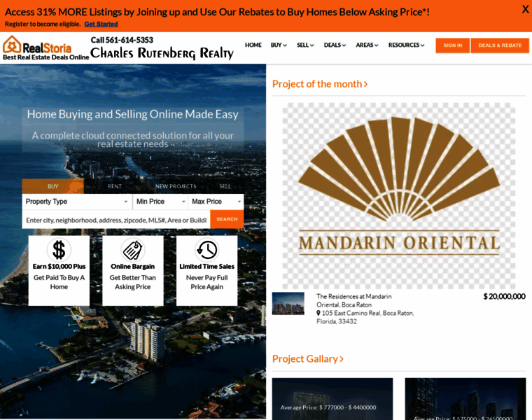The image size is (532, 420).
Task: Click the Charles Rutenberg Realty logo text
Action: (x=162, y=53)
